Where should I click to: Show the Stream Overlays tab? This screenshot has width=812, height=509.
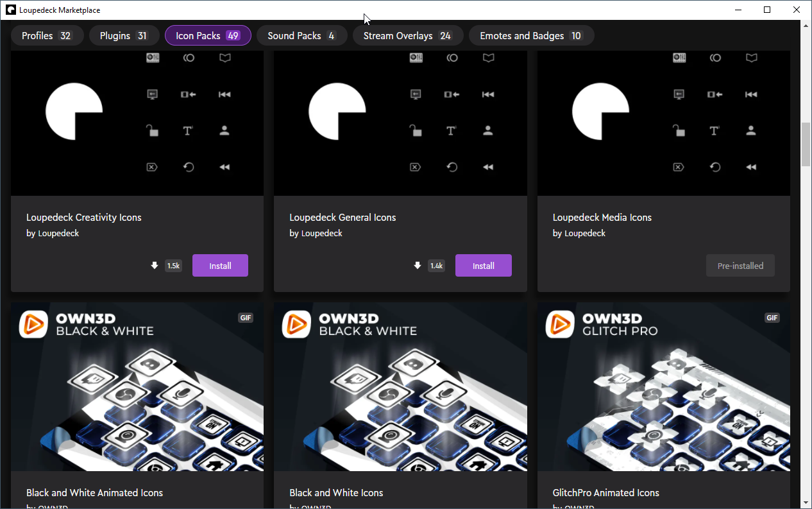(408, 36)
